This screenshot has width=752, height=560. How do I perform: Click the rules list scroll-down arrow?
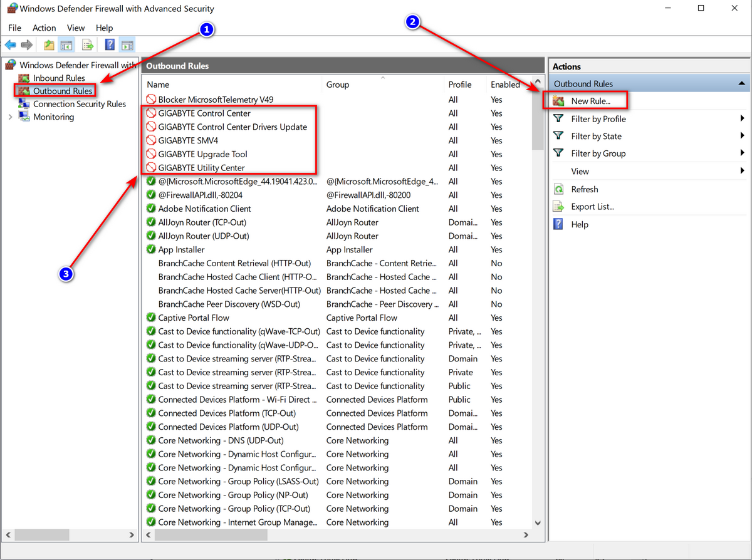538,522
